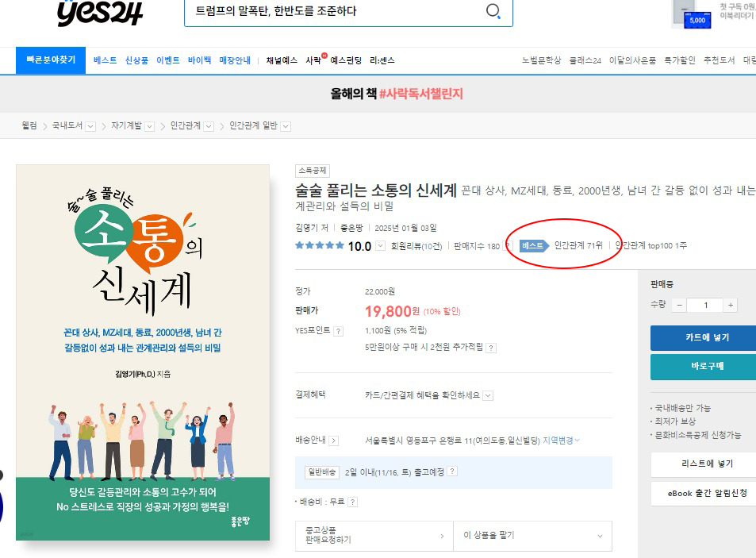Open the 빠른분야찾기 menu

tap(51, 60)
